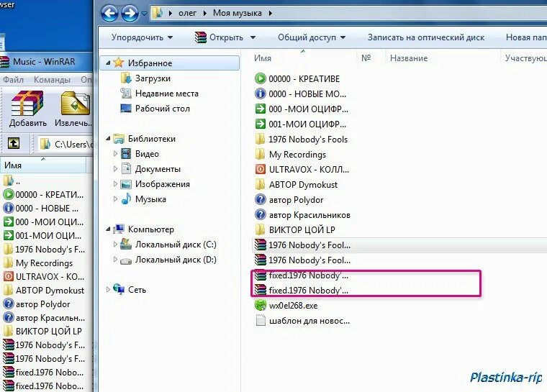The height and width of the screenshot is (392, 547).
Task: Collapse the 'Библиотеки' tree node
Action: (108, 139)
